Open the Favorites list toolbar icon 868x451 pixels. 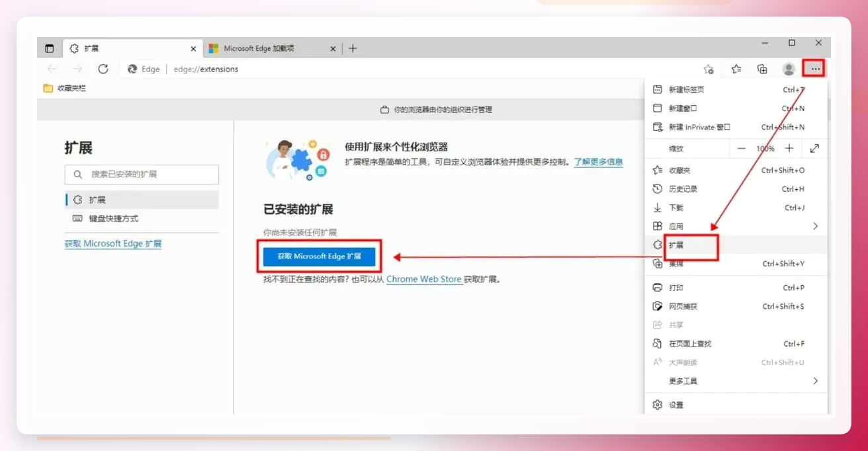pyautogui.click(x=736, y=69)
